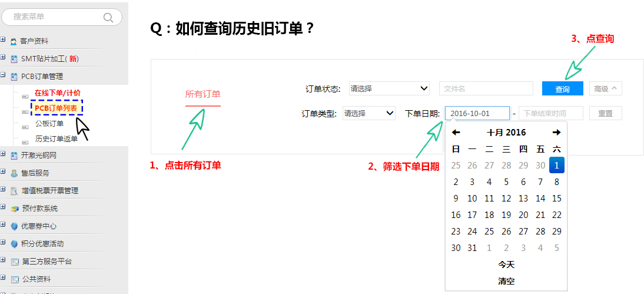Click the 售后服务 icon in sidebar
The width and height of the screenshot is (644, 294).
14,173
